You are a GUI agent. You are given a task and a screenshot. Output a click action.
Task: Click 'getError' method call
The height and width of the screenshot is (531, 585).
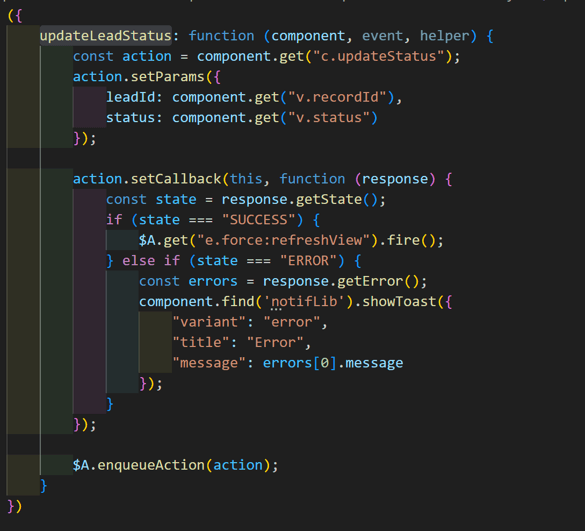[370, 281]
